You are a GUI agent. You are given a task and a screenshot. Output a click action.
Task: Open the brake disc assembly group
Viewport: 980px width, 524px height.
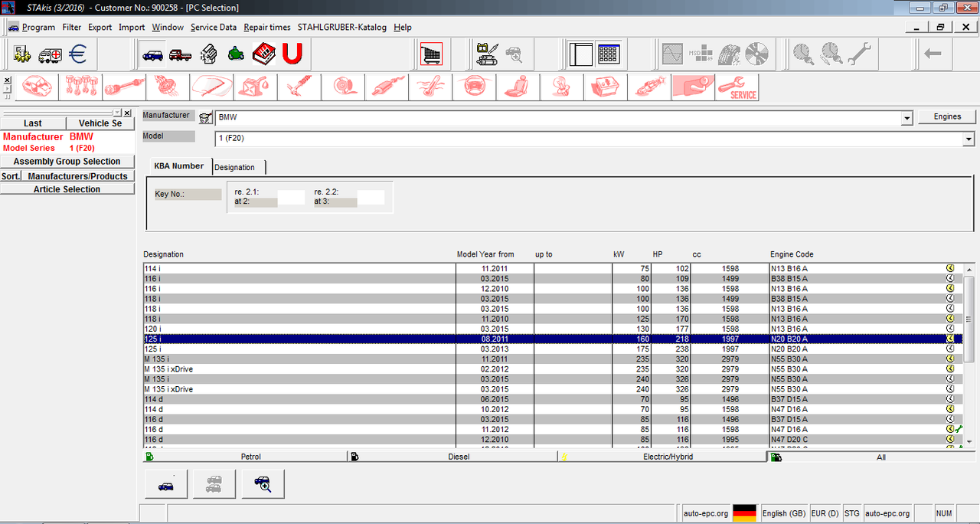coord(344,87)
